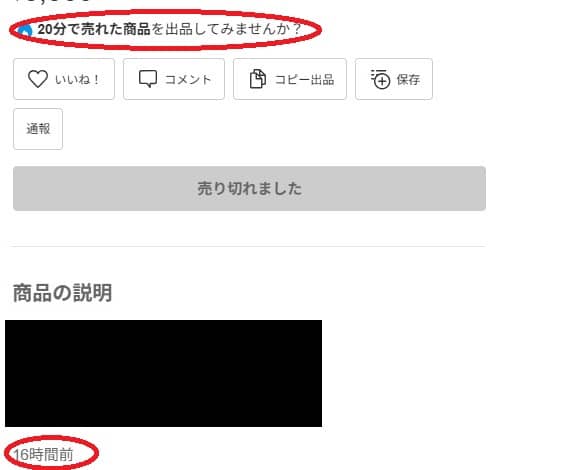Image resolution: width=564 pixels, height=470 pixels.
Task: Select the 商品の説明 heading
Action: 62,292
